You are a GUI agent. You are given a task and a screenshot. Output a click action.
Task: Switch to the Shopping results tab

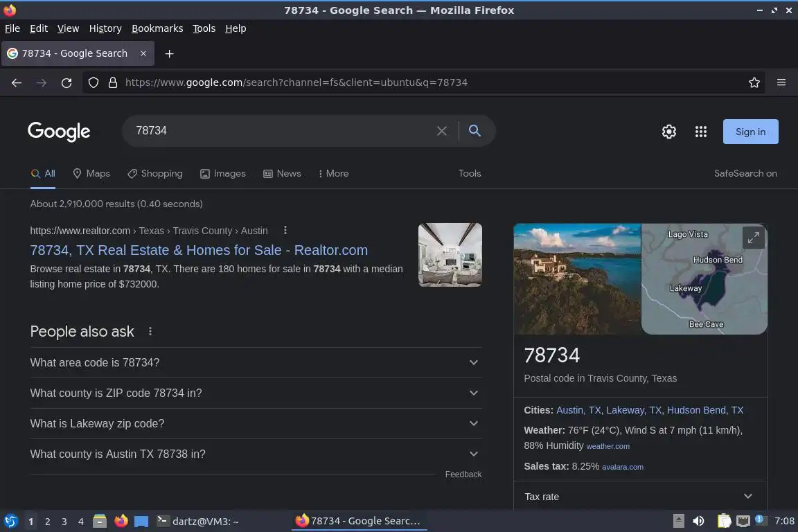click(154, 174)
